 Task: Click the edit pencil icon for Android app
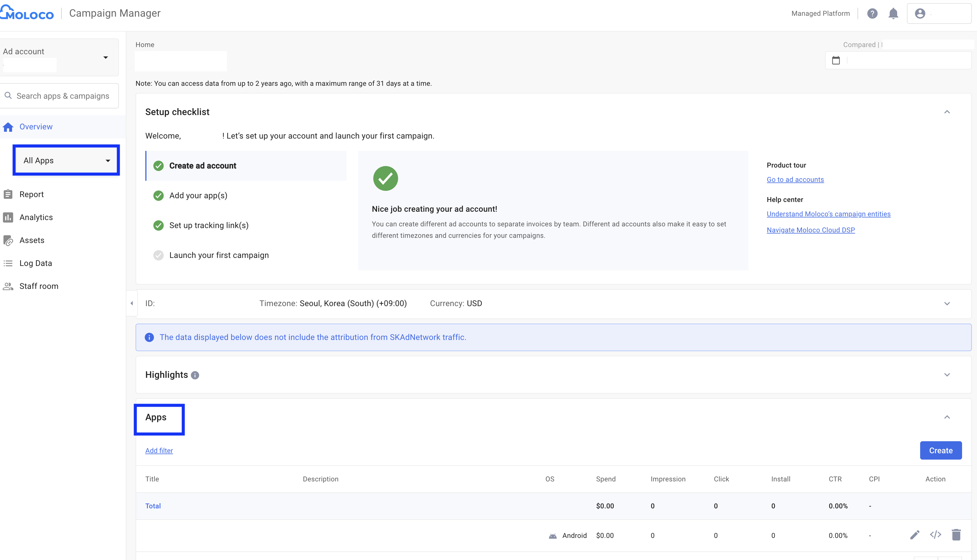(915, 535)
